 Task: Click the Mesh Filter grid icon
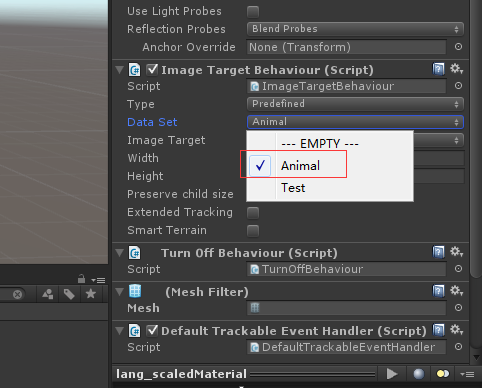135,291
